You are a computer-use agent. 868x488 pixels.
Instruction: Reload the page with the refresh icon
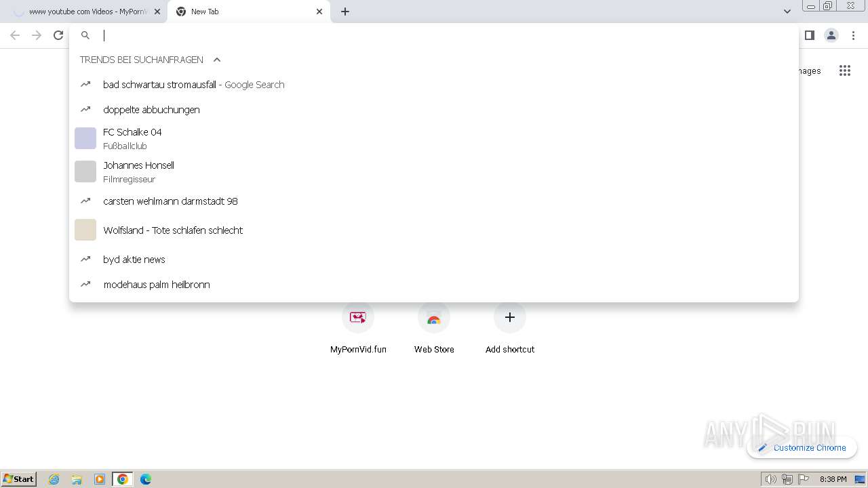click(x=58, y=35)
